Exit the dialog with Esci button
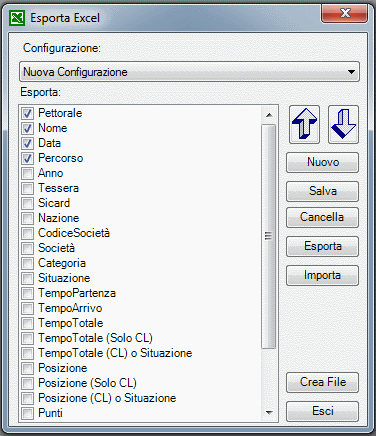This screenshot has height=436, width=376. point(322,411)
